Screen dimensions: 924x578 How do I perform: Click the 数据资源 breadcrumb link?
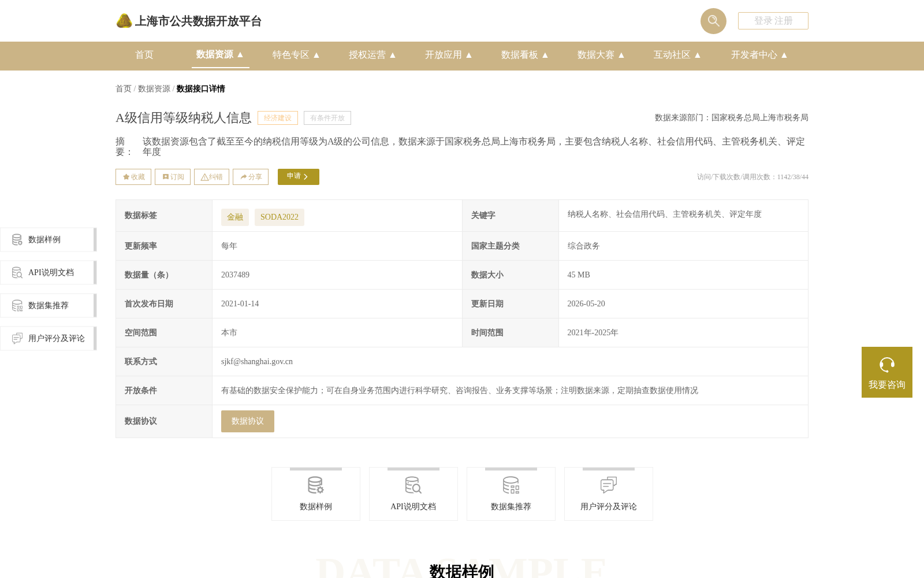[154, 88]
